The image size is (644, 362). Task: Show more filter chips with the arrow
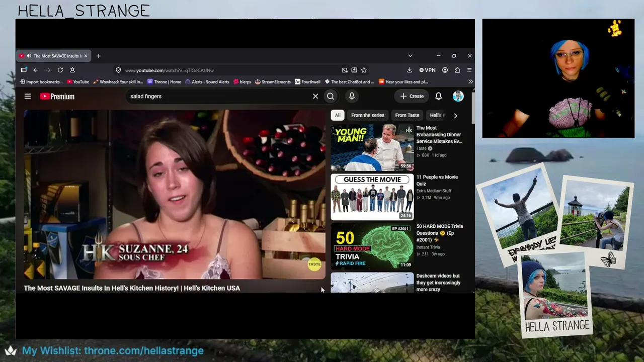tap(455, 116)
